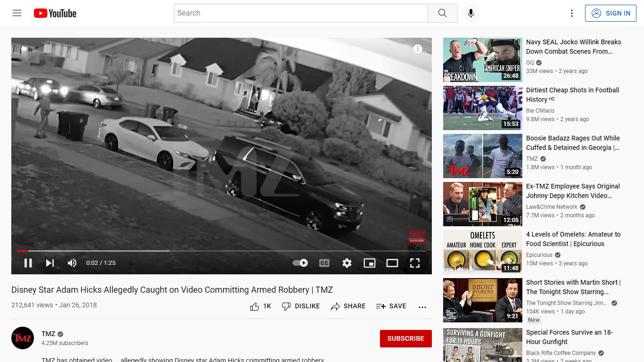Enter full screen mode

415,263
